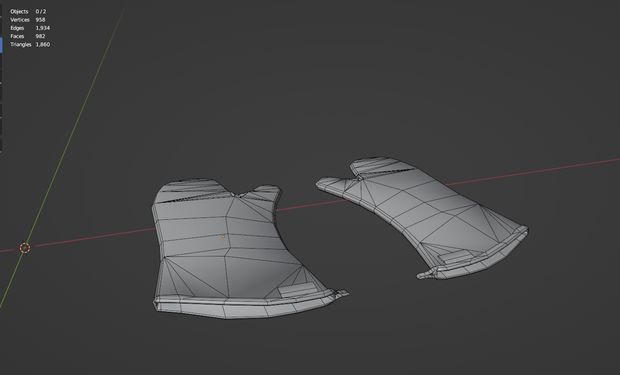Click the Triangles 1,860 statistic line
This screenshot has height=375, width=620.
point(30,44)
